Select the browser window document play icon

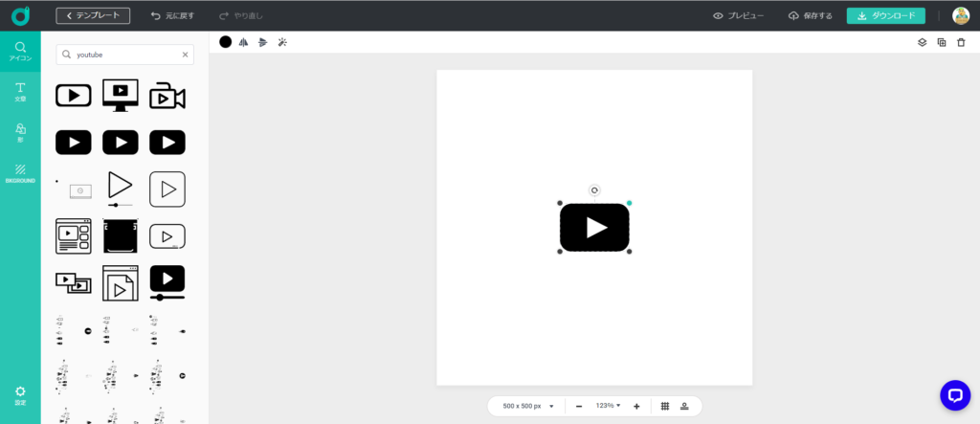coord(121,283)
